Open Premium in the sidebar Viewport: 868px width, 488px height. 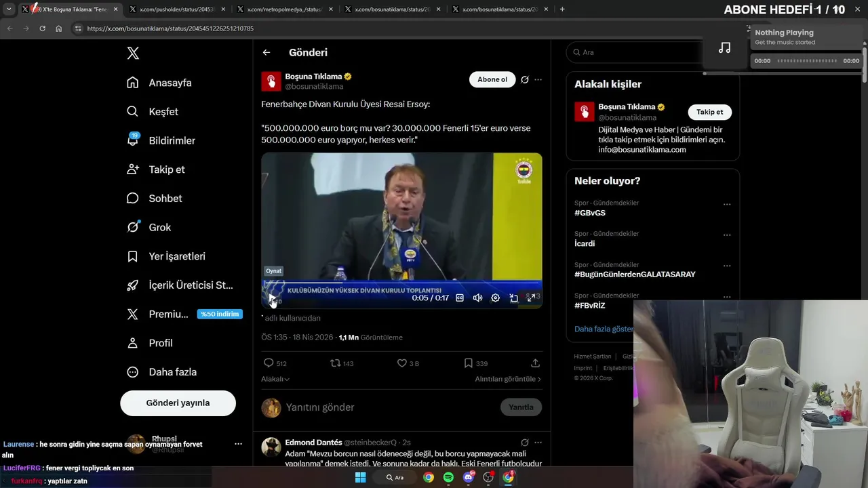[x=159, y=314]
